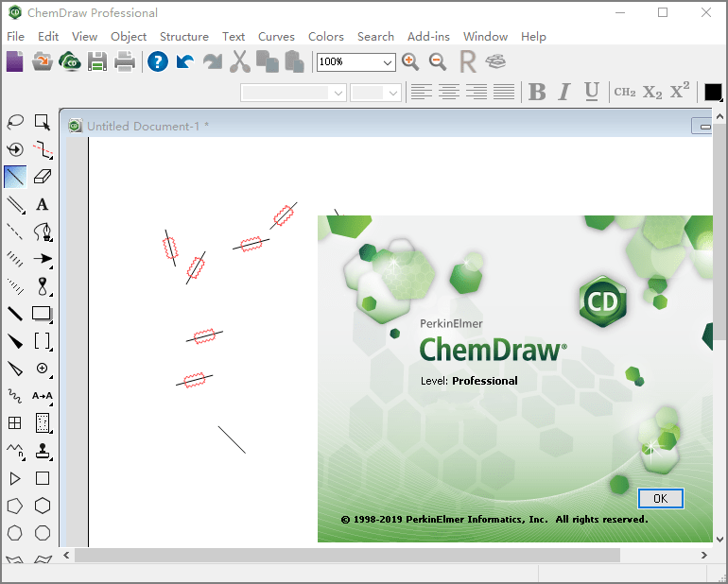Open the black text color swatch
This screenshot has height=584, width=728.
click(x=713, y=92)
